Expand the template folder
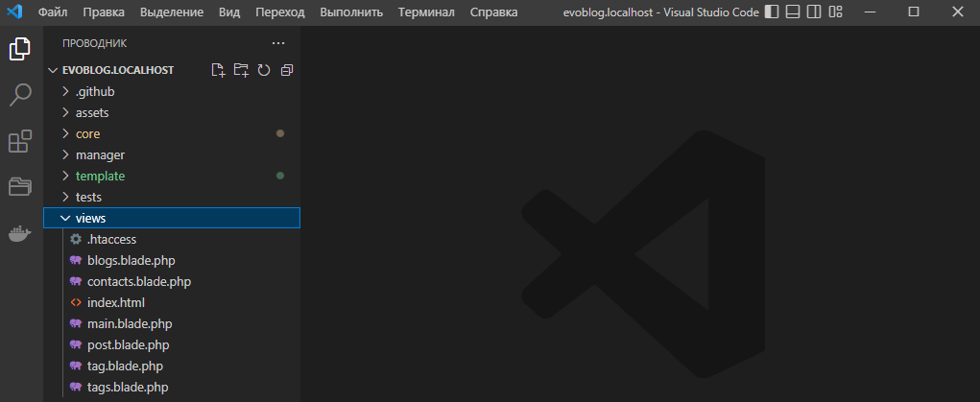 tap(100, 176)
